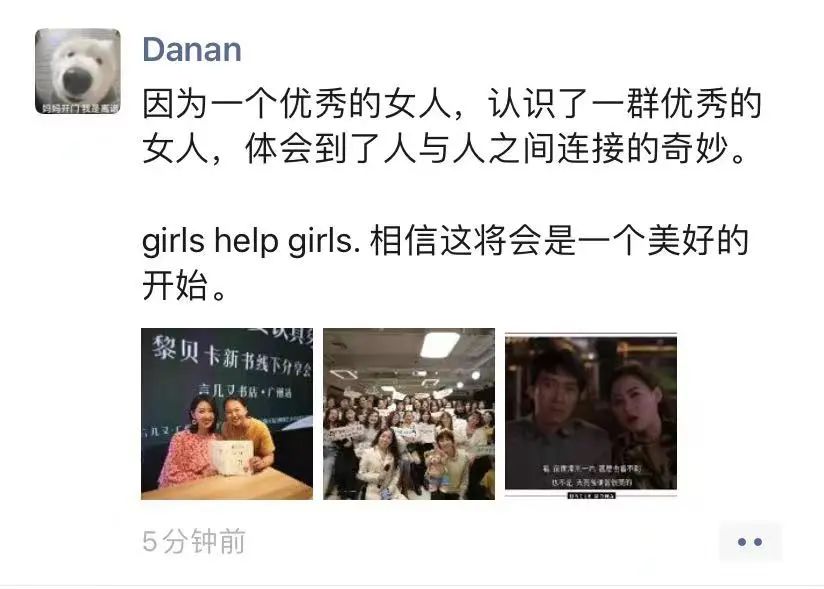View the book signing event photo
This screenshot has width=824, height=589.
point(227,414)
